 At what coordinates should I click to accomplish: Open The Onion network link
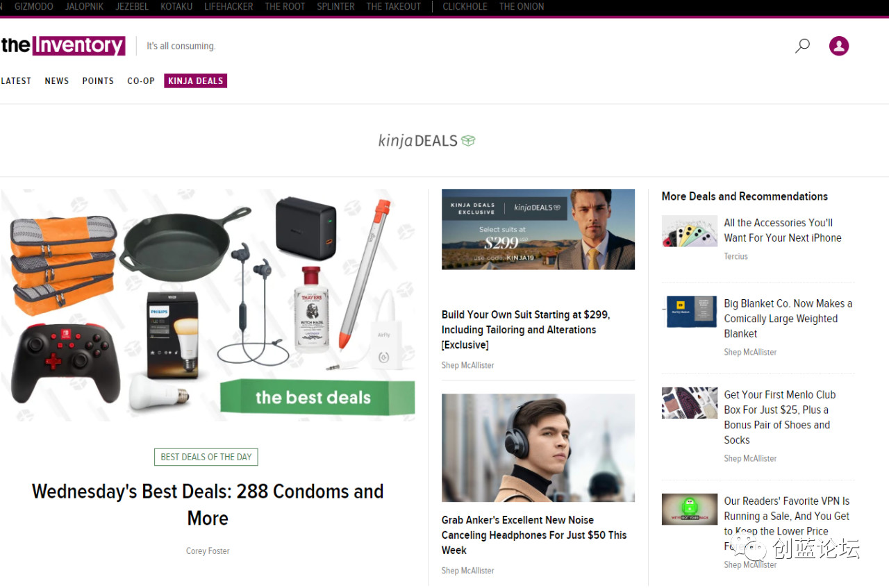522,7
